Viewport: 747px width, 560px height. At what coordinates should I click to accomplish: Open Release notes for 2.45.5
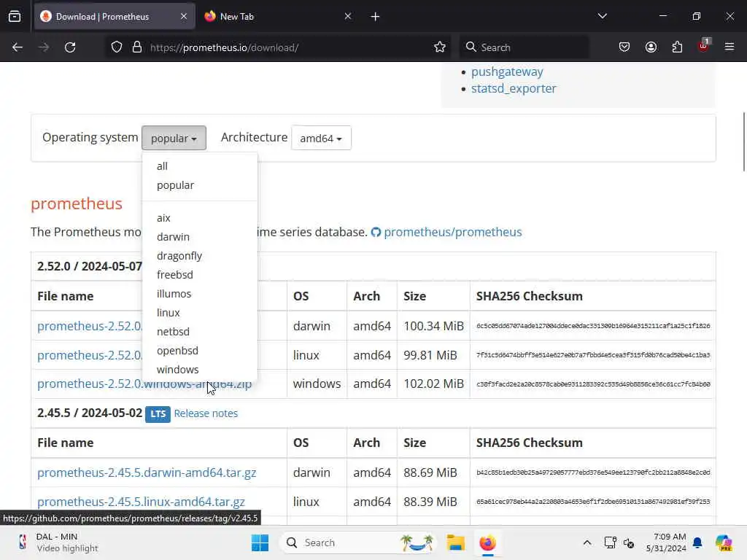[206, 413]
